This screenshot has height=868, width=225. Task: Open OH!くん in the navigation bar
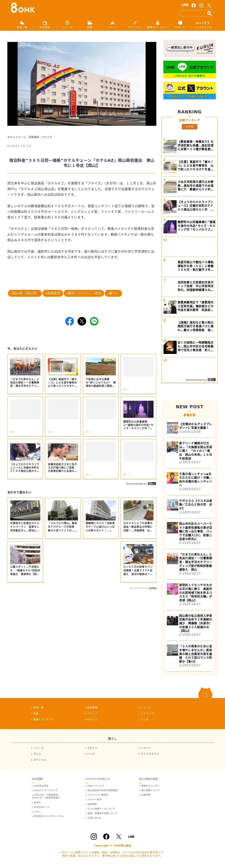coord(180,25)
